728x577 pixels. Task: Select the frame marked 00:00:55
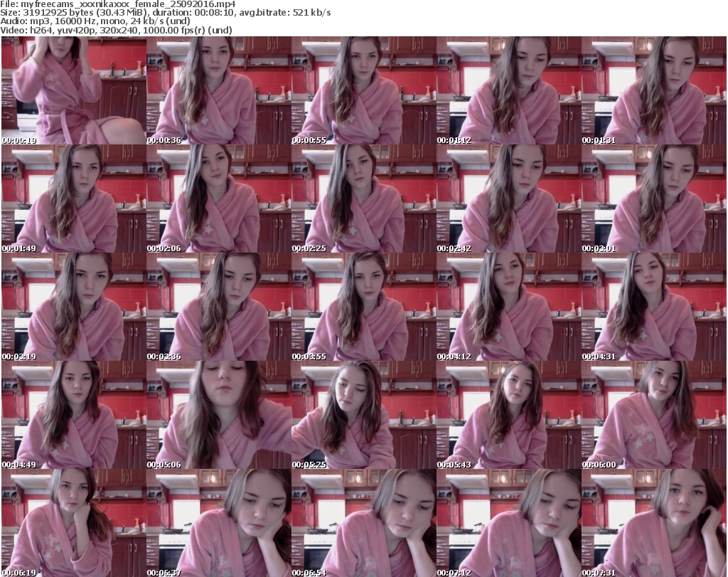click(363, 90)
